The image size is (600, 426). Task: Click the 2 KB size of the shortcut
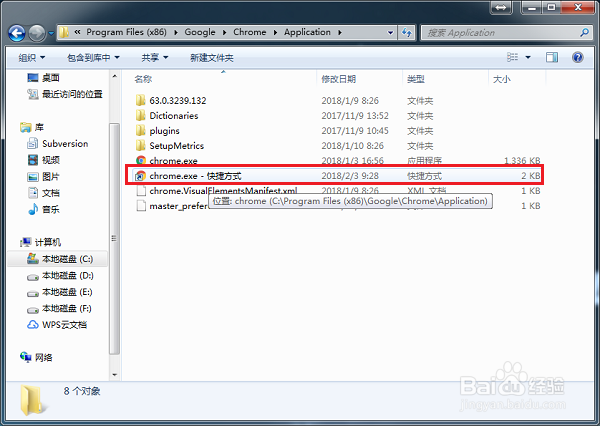[531, 176]
